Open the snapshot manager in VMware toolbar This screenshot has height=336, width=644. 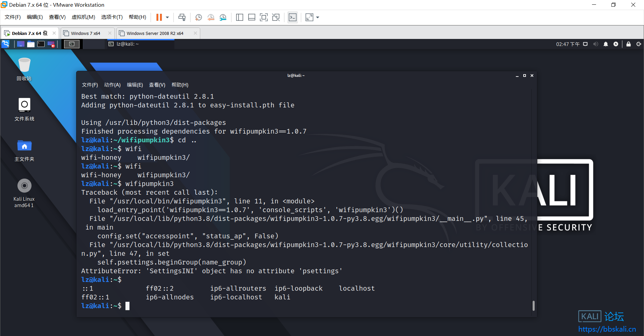click(x=223, y=17)
